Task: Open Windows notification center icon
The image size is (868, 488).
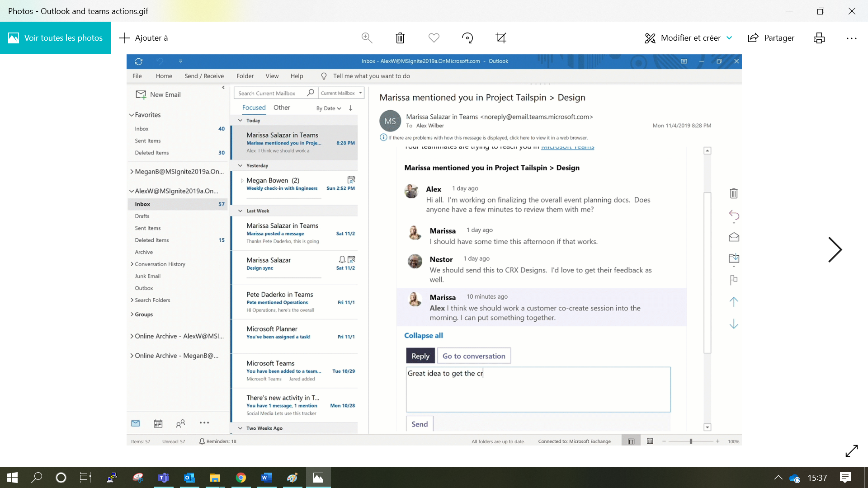Action: pyautogui.click(x=845, y=478)
